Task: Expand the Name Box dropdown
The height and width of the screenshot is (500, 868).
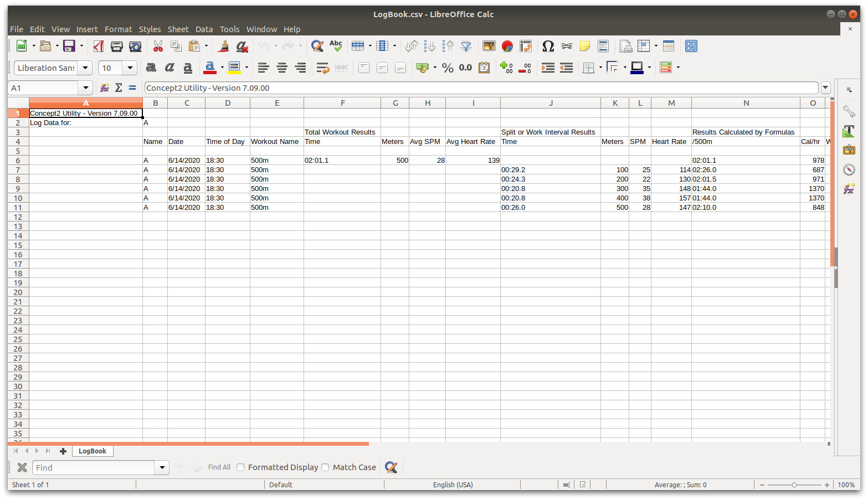Action: click(85, 87)
